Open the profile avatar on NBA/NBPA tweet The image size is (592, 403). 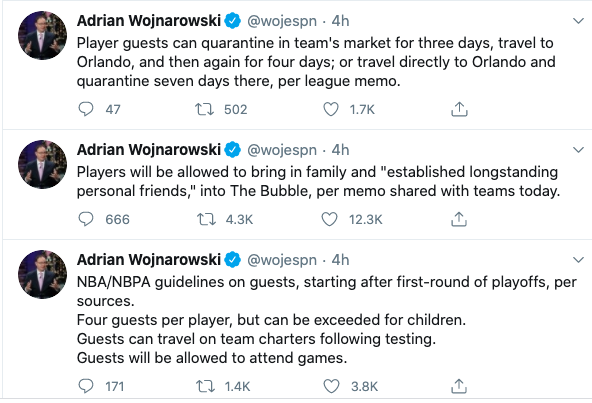(x=42, y=274)
